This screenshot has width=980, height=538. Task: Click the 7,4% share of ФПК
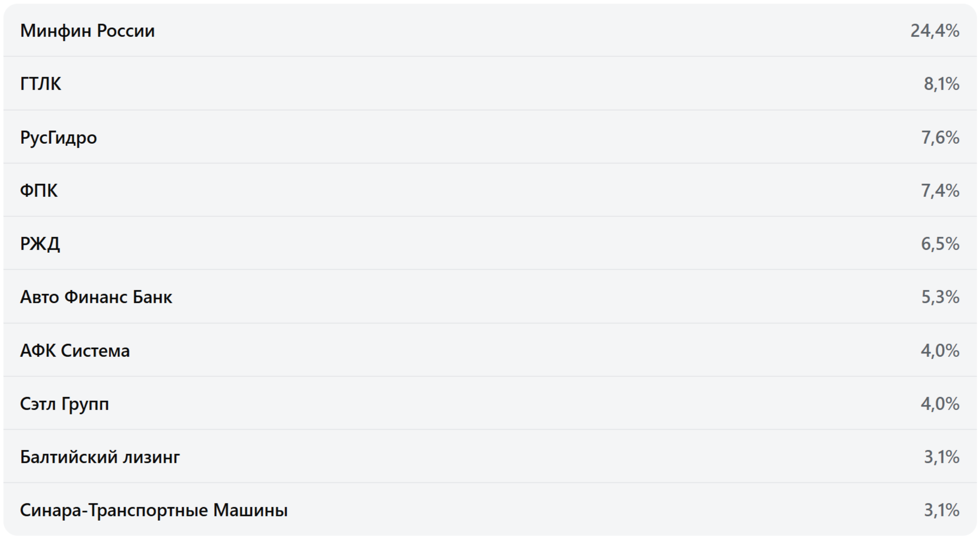[x=940, y=191]
